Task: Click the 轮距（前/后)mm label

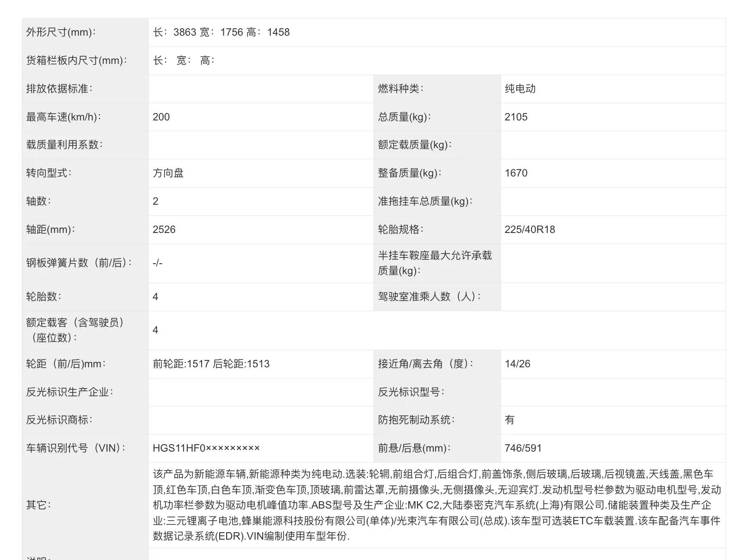Action: pos(66,364)
